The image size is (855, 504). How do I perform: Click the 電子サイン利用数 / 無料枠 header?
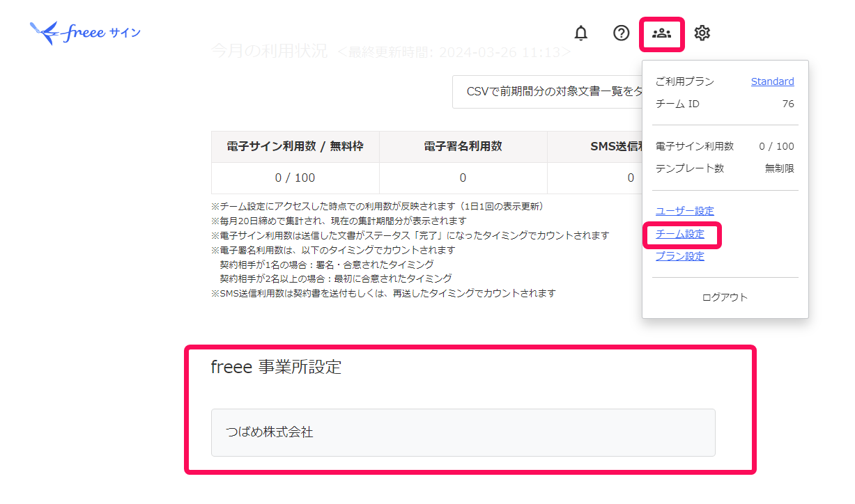coord(295,147)
